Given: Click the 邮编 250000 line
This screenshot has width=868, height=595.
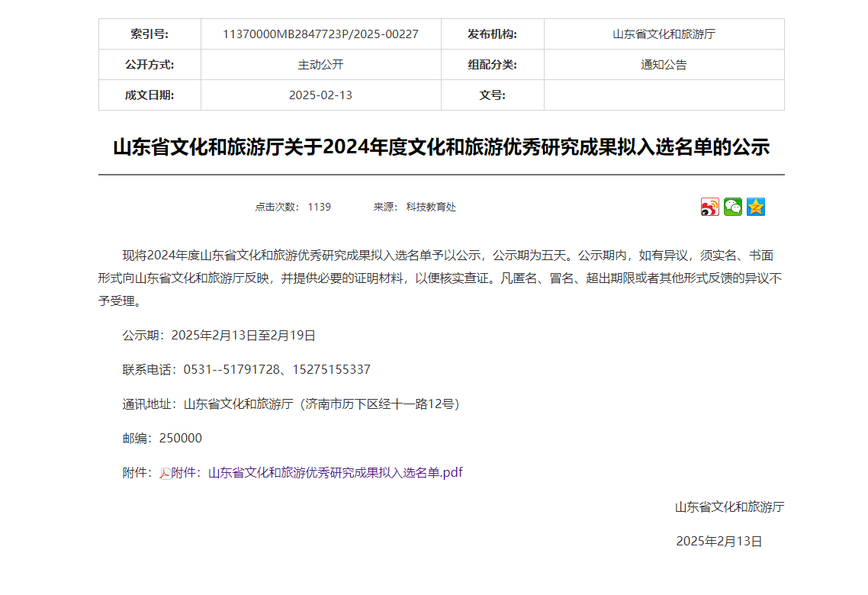Looking at the screenshot, I should pos(162,439).
